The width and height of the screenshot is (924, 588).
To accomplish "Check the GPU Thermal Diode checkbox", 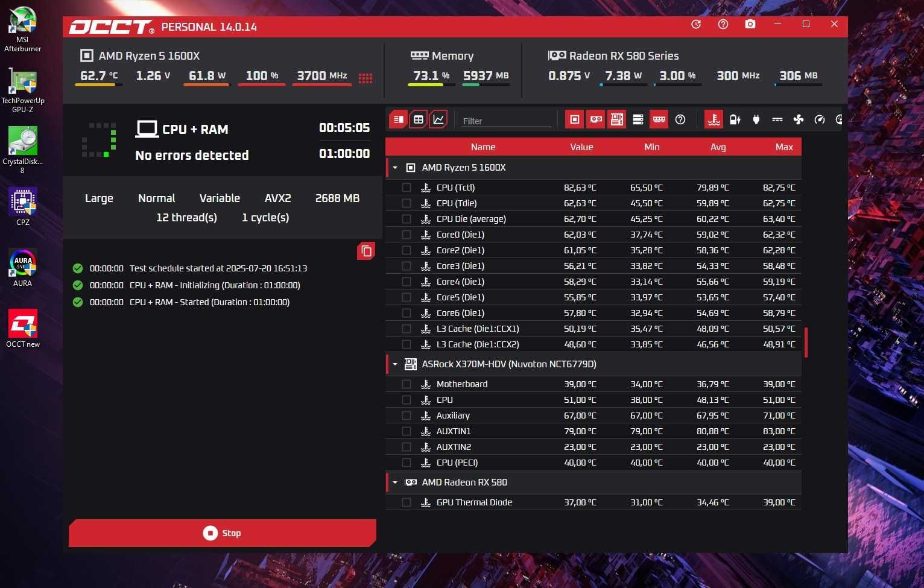I will point(407,502).
